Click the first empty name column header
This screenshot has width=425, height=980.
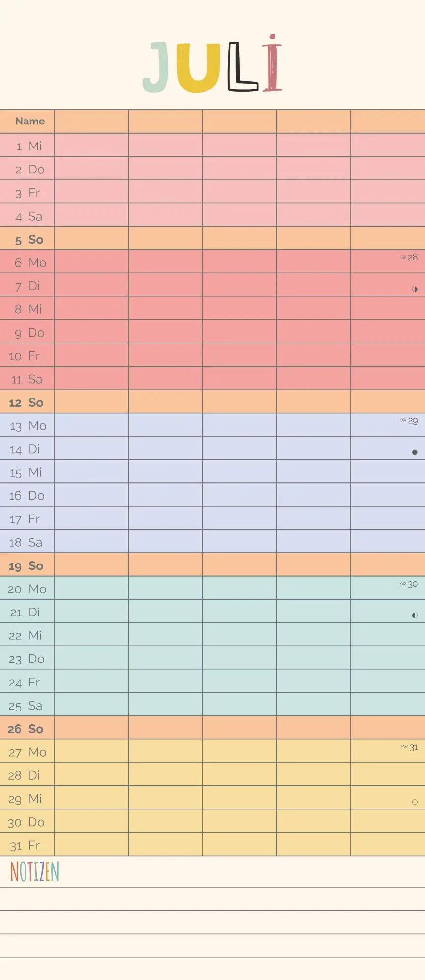pos(92,122)
